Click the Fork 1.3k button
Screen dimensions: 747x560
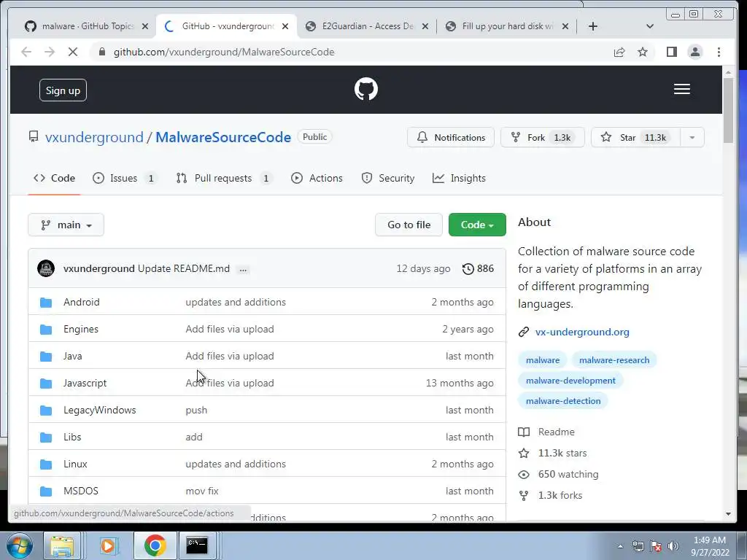pyautogui.click(x=542, y=138)
